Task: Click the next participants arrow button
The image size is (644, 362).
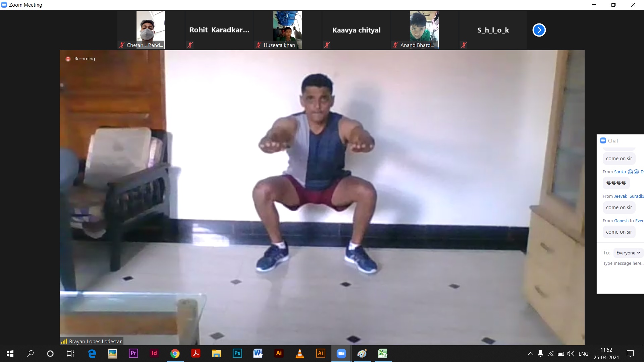Action: [x=539, y=30]
